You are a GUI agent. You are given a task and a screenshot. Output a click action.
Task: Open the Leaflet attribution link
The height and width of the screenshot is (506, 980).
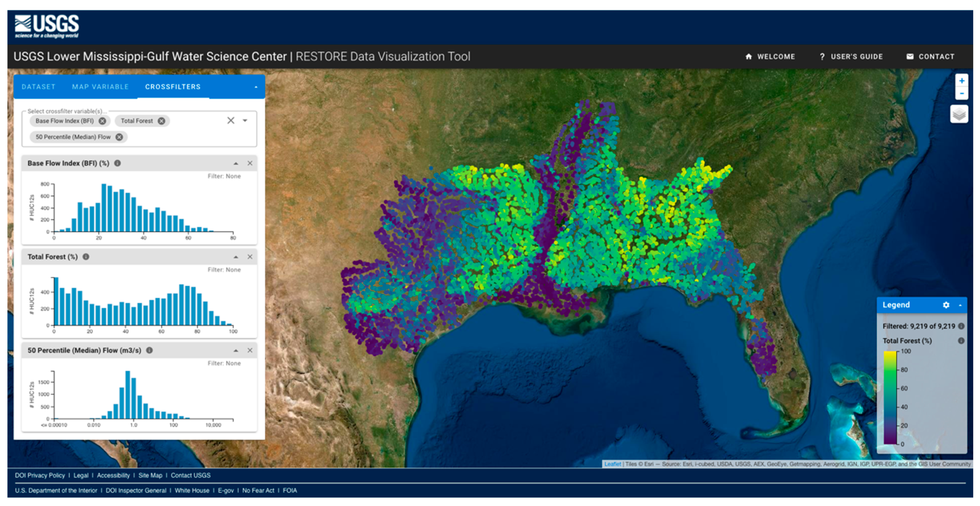click(612, 464)
